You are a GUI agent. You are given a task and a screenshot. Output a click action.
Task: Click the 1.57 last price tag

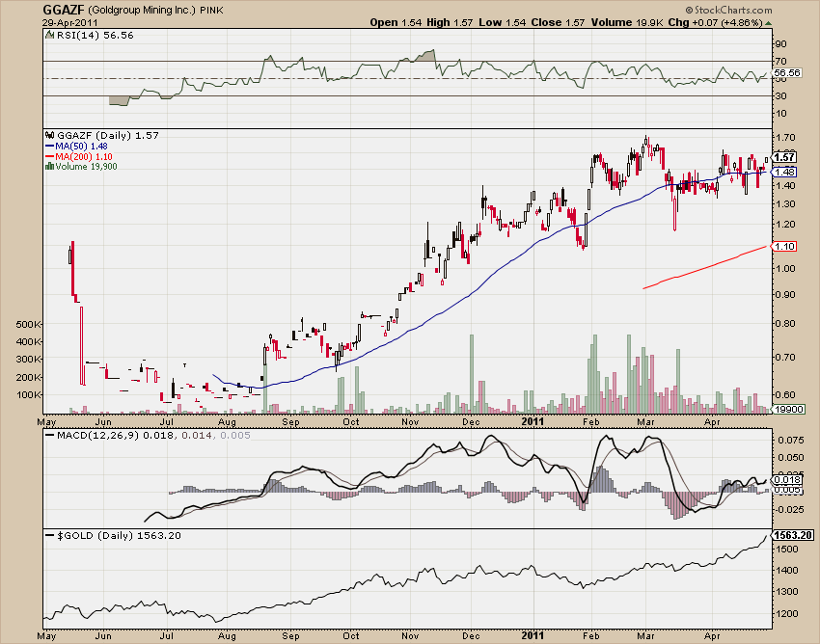coord(785,157)
